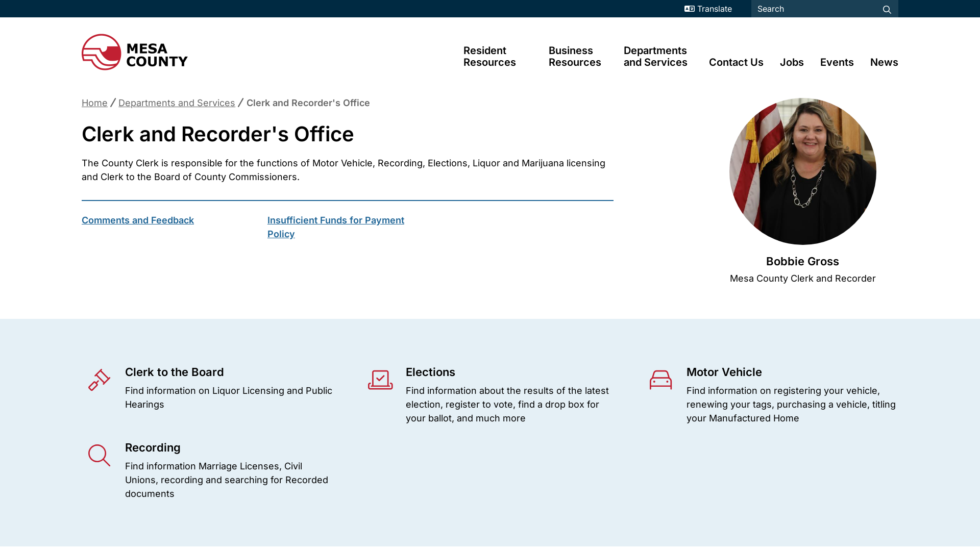Click the Translate text link
Image resolution: width=980 pixels, height=551 pixels.
point(714,9)
